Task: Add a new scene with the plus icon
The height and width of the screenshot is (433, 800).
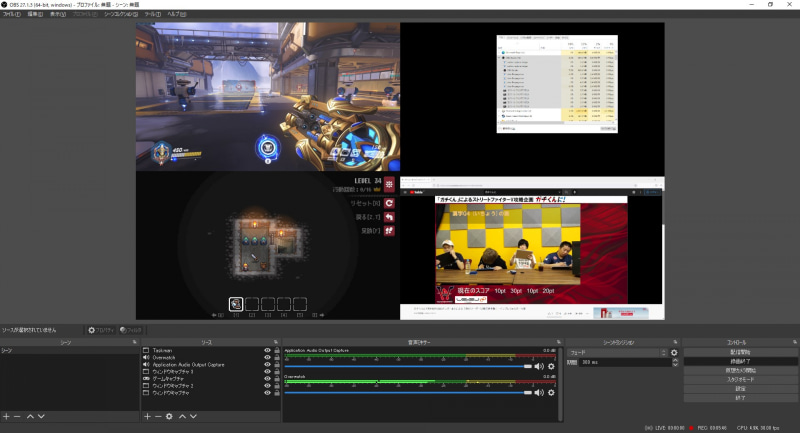Action: 6,417
